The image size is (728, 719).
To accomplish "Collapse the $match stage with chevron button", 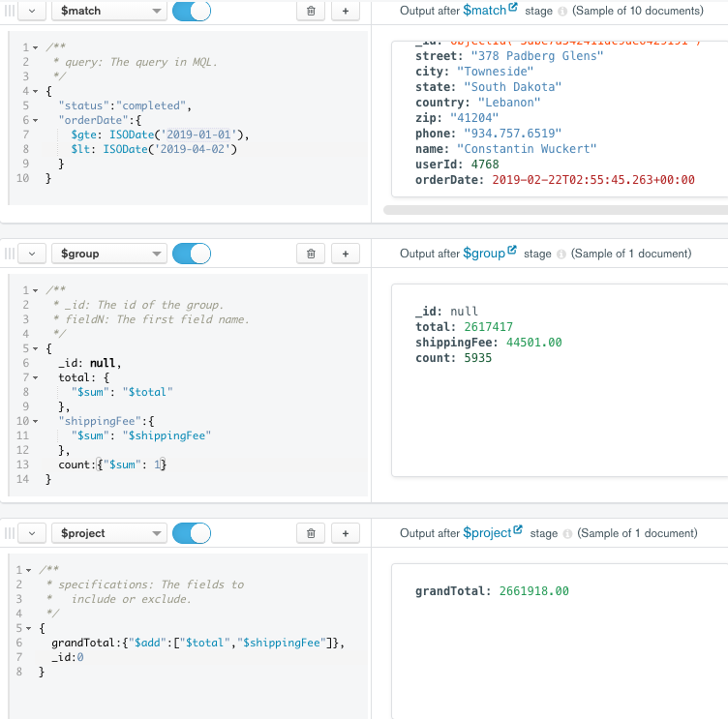I will coord(32,11).
